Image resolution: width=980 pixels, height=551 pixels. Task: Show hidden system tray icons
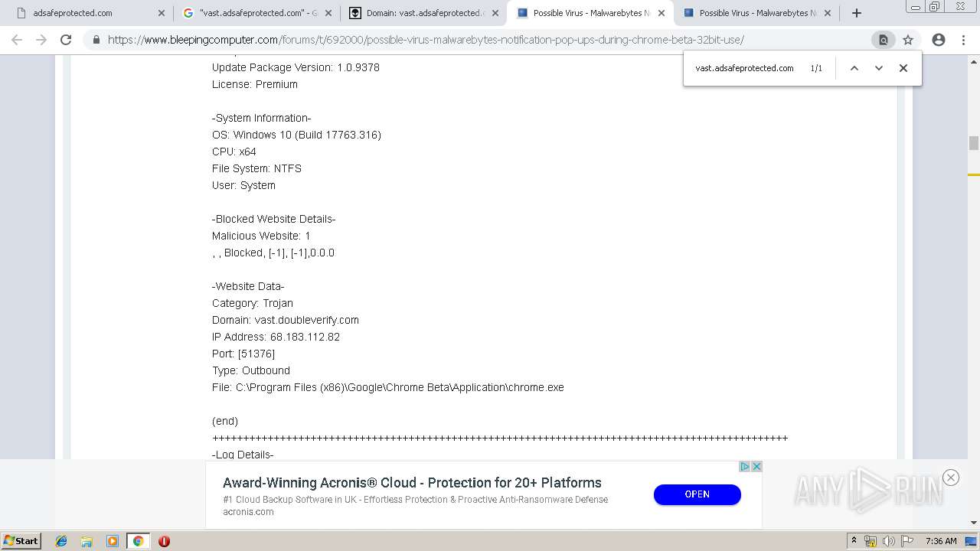tap(854, 541)
